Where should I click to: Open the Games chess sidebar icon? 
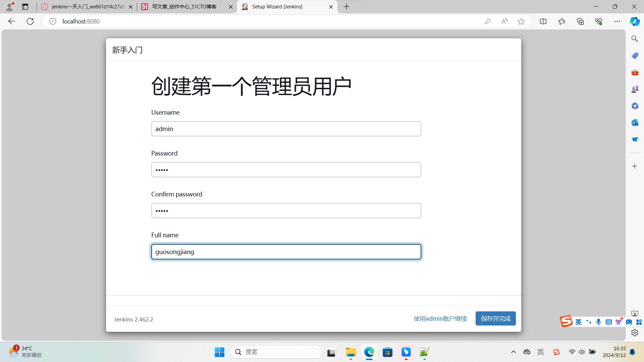(x=635, y=89)
